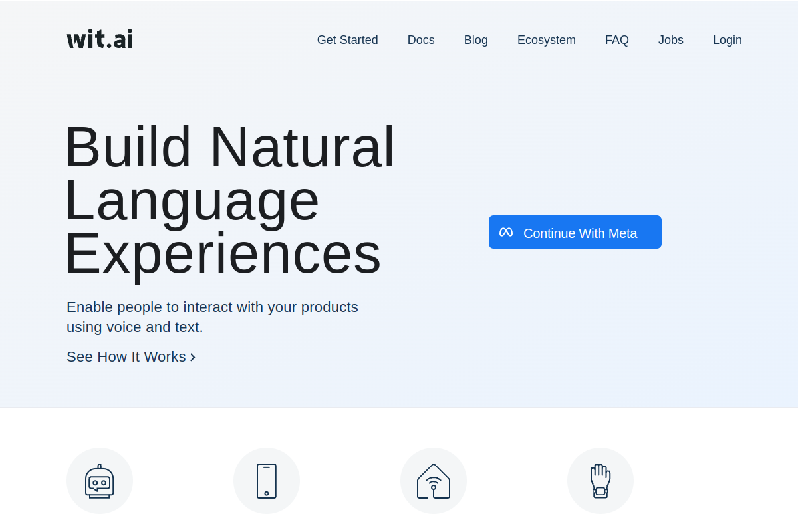Open the FAQ section

[x=616, y=40]
